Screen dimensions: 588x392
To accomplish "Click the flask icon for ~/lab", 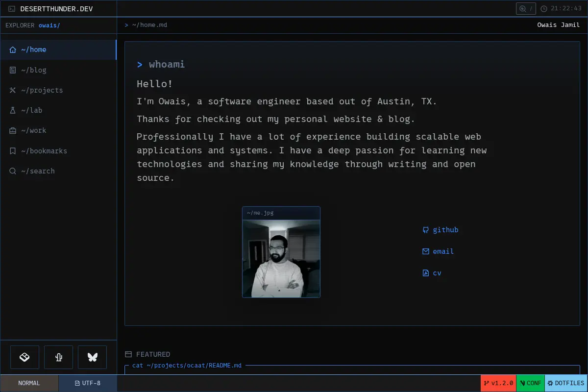I will tap(13, 110).
